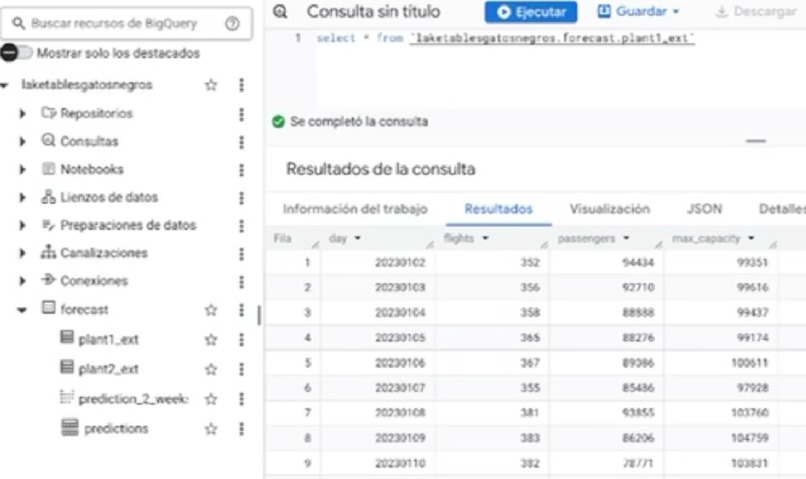Open the passengers column sort menu
Viewport: 806px width, 479px height.
coord(626,238)
